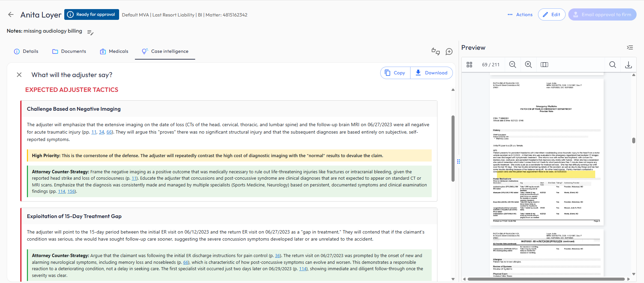Open the Actions menu

(520, 14)
